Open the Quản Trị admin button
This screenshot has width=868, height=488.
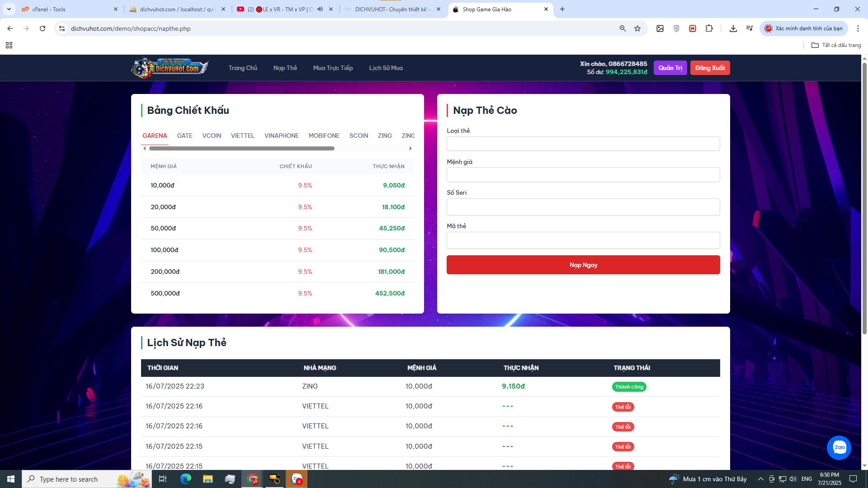pyautogui.click(x=670, y=68)
